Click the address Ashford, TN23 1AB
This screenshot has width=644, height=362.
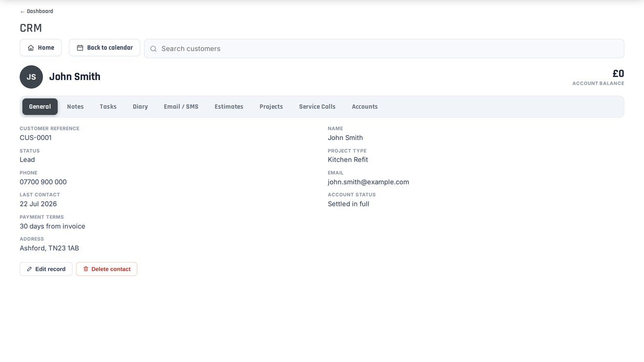coord(49,248)
